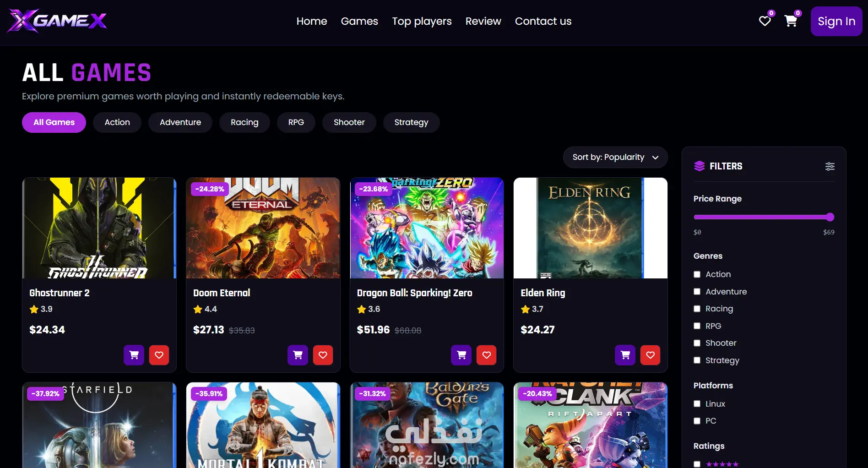The height and width of the screenshot is (468, 868).
Task: Select the Shooter category tab
Action: 349,122
